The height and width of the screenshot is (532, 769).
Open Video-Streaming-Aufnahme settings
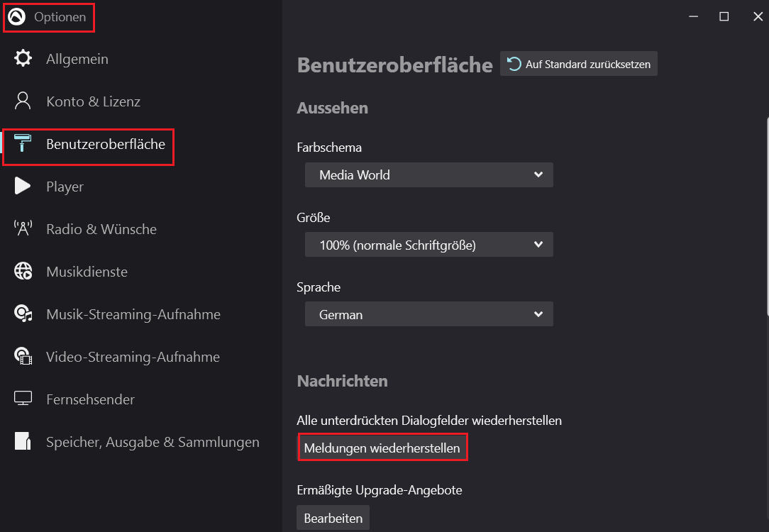141,357
